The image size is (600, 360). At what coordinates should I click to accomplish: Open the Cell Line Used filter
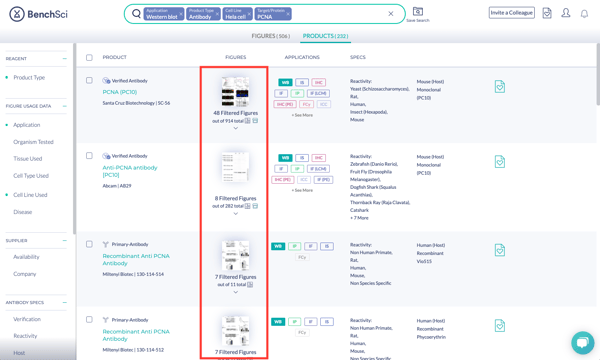tap(30, 195)
